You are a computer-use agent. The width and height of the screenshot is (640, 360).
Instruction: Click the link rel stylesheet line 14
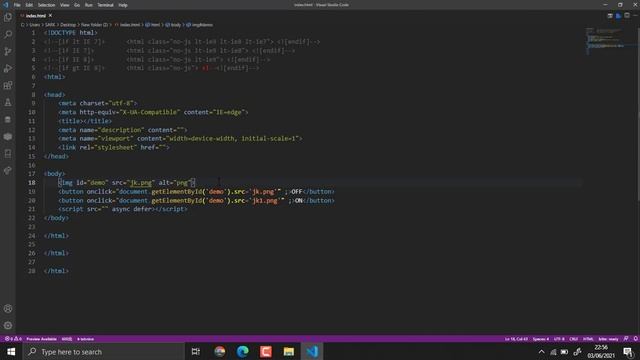[x=113, y=147]
